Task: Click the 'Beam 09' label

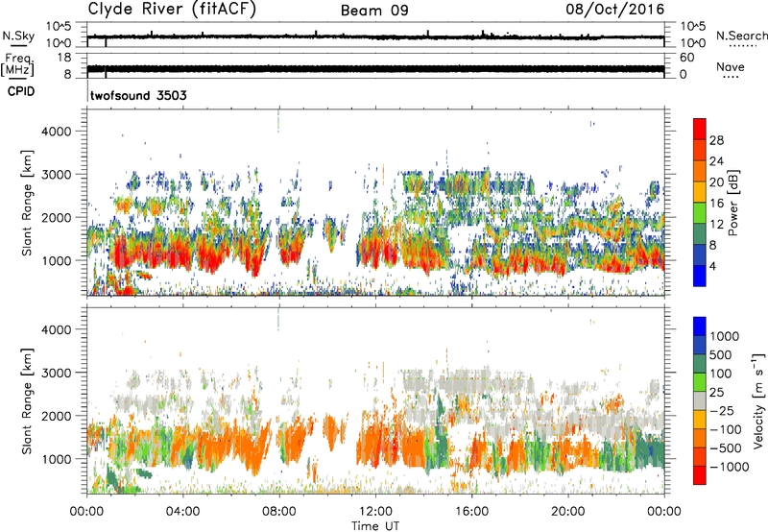Action: 374,11
